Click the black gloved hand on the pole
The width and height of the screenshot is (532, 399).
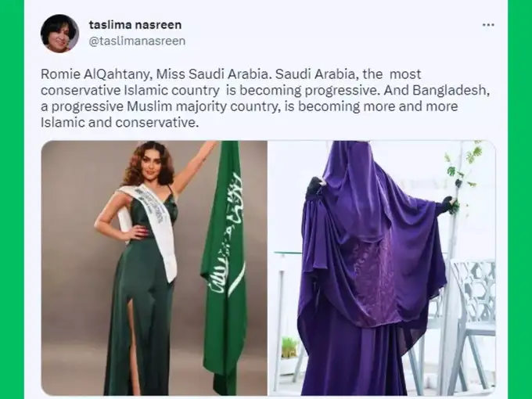pos(449,205)
